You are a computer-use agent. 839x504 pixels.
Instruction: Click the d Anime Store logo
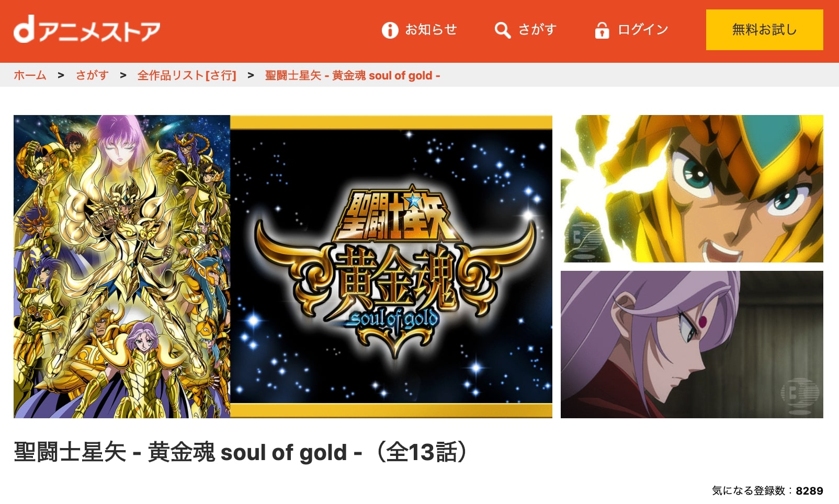click(x=87, y=30)
